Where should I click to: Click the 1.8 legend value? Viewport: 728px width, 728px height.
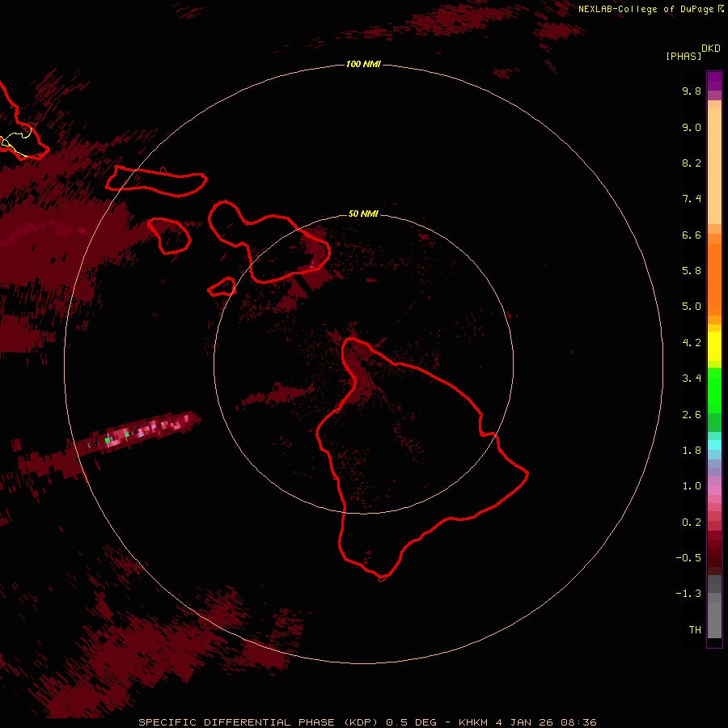click(692, 451)
